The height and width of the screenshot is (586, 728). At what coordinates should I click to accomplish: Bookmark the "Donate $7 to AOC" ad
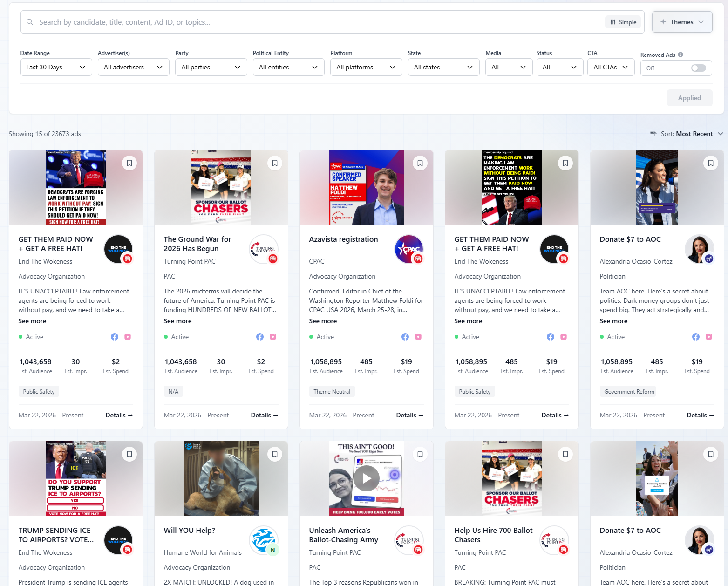click(x=711, y=163)
